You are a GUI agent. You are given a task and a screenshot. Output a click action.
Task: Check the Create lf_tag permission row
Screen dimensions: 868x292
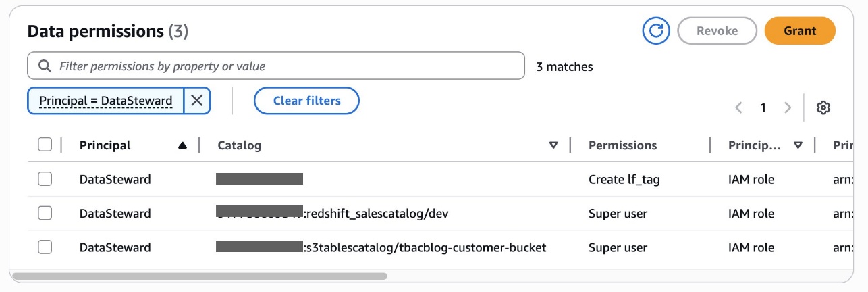click(45, 179)
